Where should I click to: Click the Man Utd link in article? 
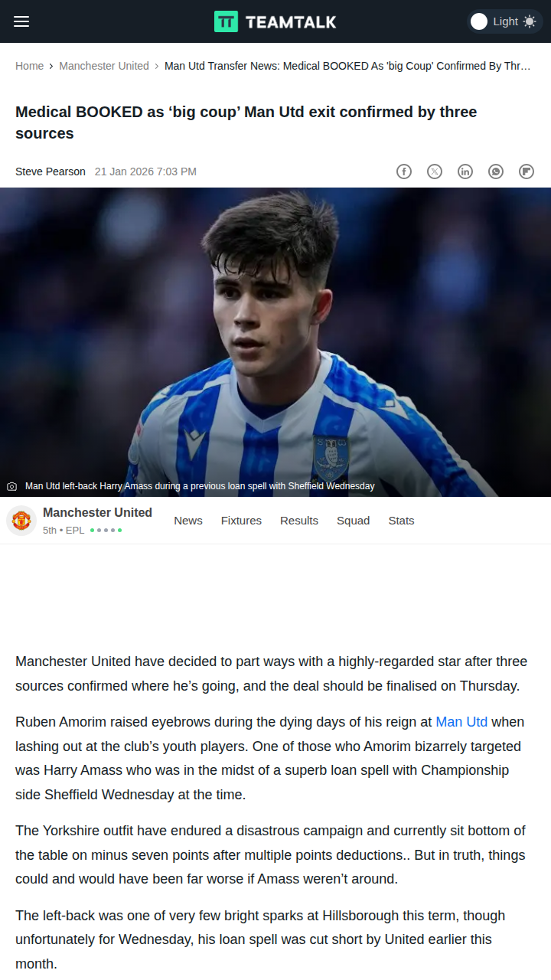(461, 722)
